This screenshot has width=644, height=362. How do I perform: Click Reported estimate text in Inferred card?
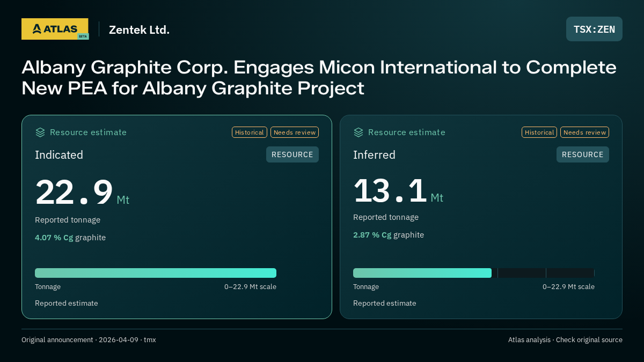tap(385, 304)
